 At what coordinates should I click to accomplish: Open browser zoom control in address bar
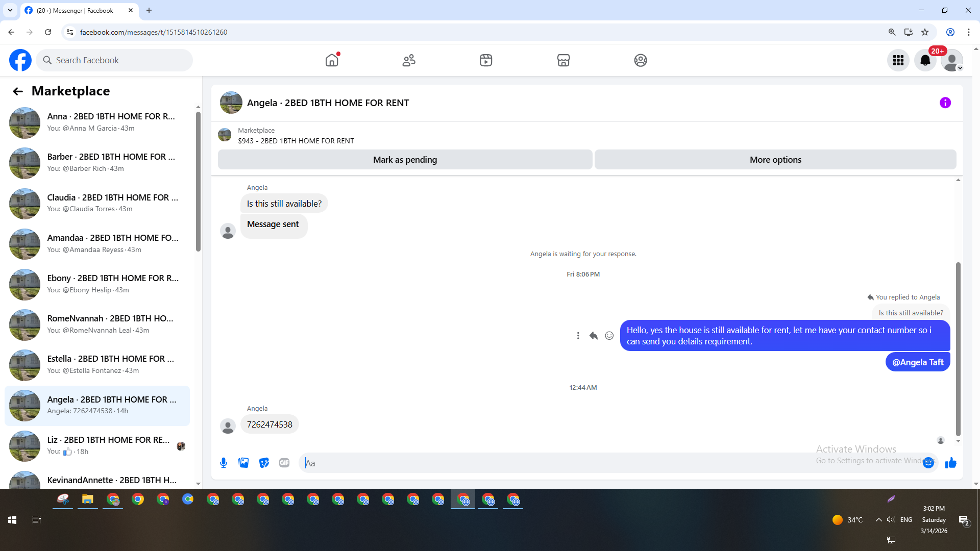[x=892, y=32]
